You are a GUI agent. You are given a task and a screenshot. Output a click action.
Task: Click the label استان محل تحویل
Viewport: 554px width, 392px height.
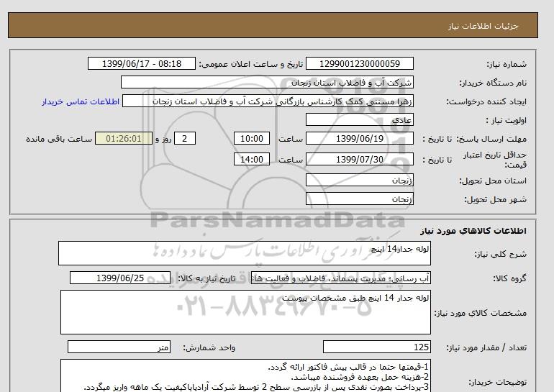pos(493,181)
